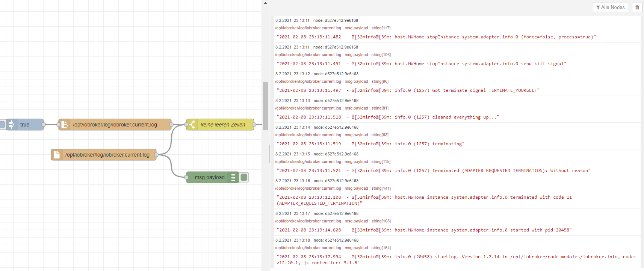Click the payload text 'Terminated (ADAPTER_REQUESTED_TERMINATION): Without reason'
The image size is (644, 271).
pos(510,171)
